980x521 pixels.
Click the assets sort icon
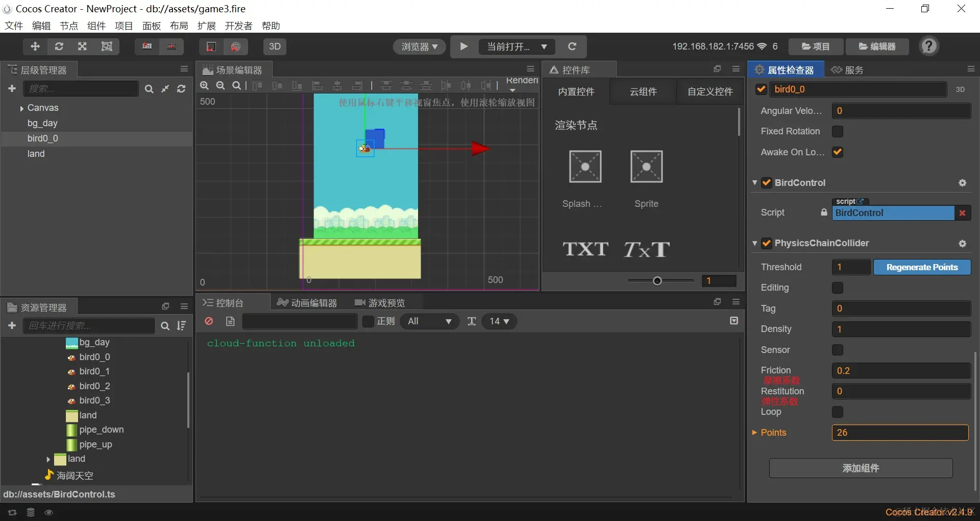(x=181, y=326)
